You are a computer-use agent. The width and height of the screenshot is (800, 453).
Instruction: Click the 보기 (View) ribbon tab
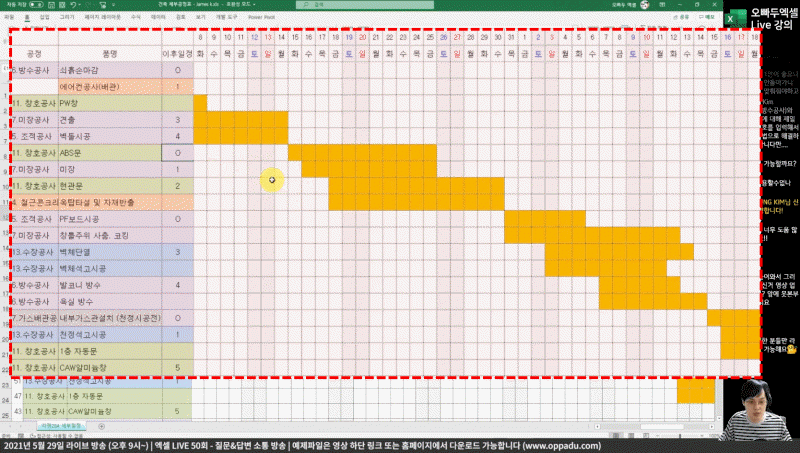click(203, 17)
